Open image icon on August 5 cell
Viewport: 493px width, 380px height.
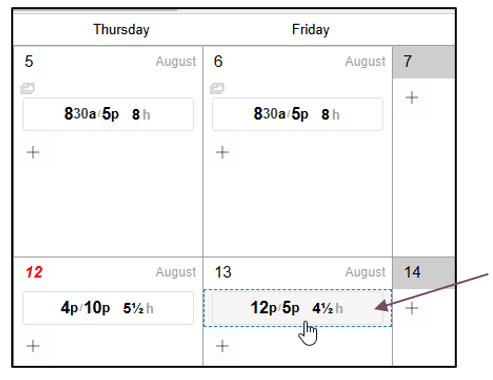[x=27, y=88]
